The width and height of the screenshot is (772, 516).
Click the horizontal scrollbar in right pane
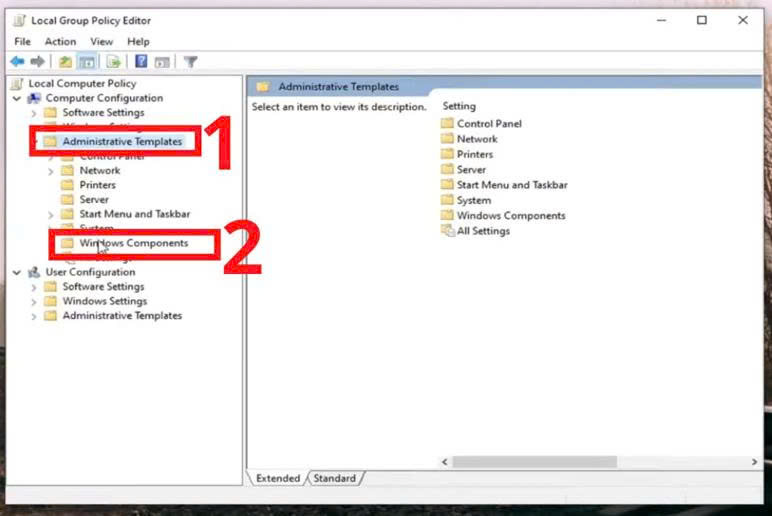533,462
